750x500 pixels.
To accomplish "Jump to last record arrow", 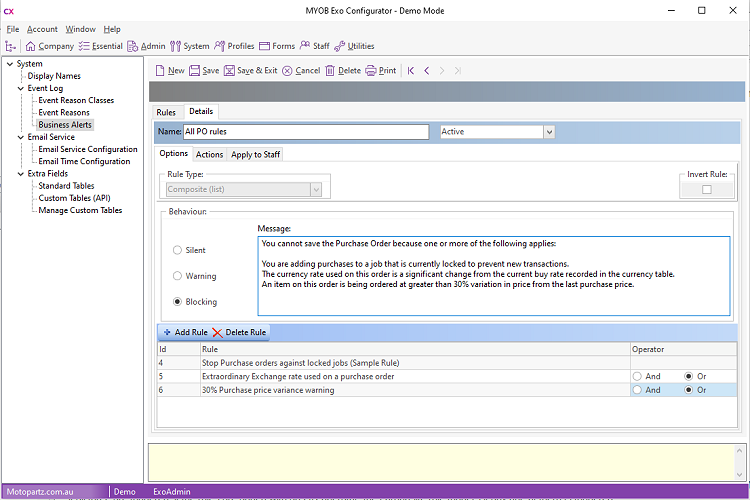I will (458, 71).
